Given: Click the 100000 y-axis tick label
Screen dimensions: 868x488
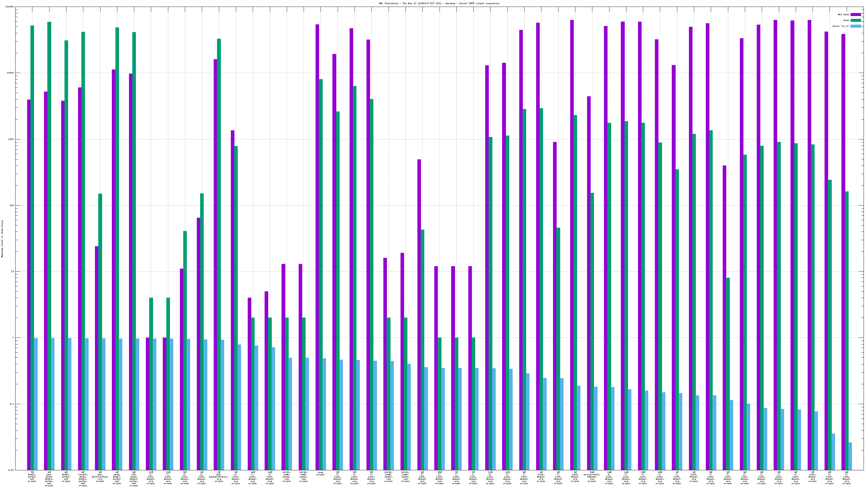Looking at the screenshot, I should [x=10, y=7].
